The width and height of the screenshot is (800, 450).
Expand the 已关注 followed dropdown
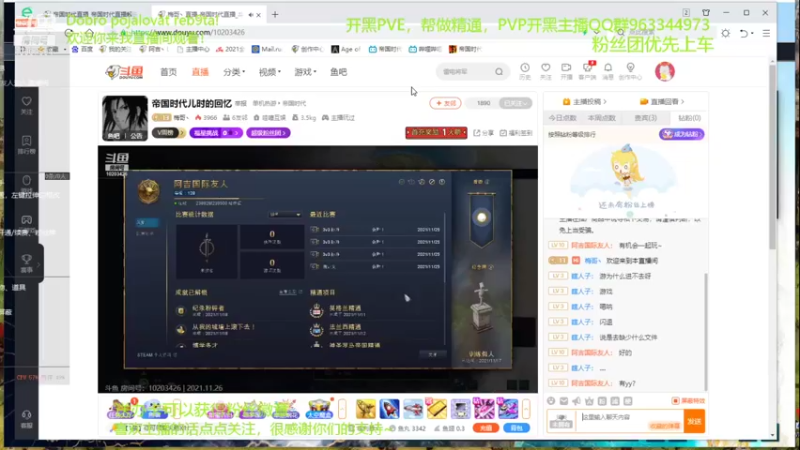click(x=515, y=103)
